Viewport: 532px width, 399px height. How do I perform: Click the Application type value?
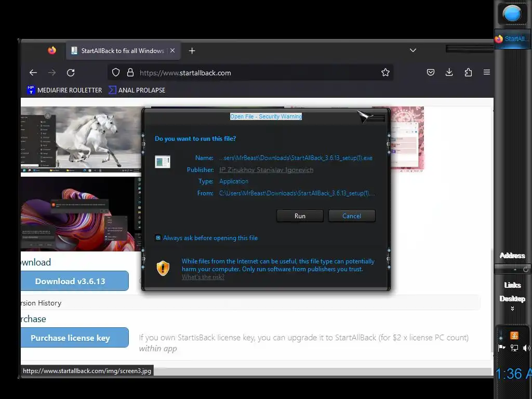[x=234, y=181]
